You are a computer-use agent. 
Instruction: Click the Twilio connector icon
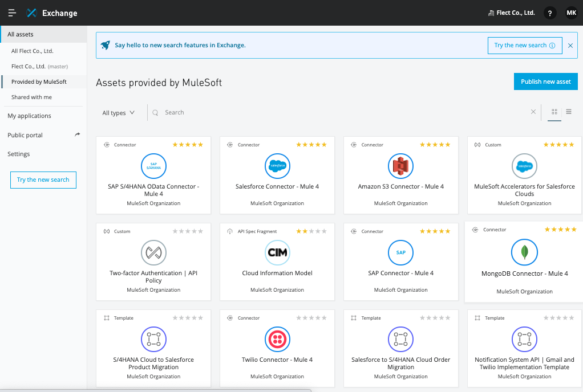(277, 339)
